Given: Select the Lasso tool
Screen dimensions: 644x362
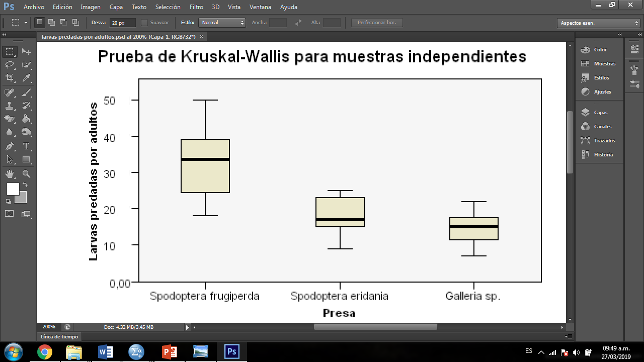Looking at the screenshot, I should (10, 65).
